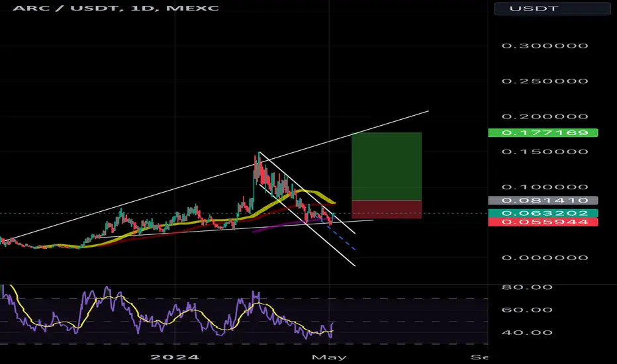Select the red stop-loss zone of long position

[x=387, y=209]
